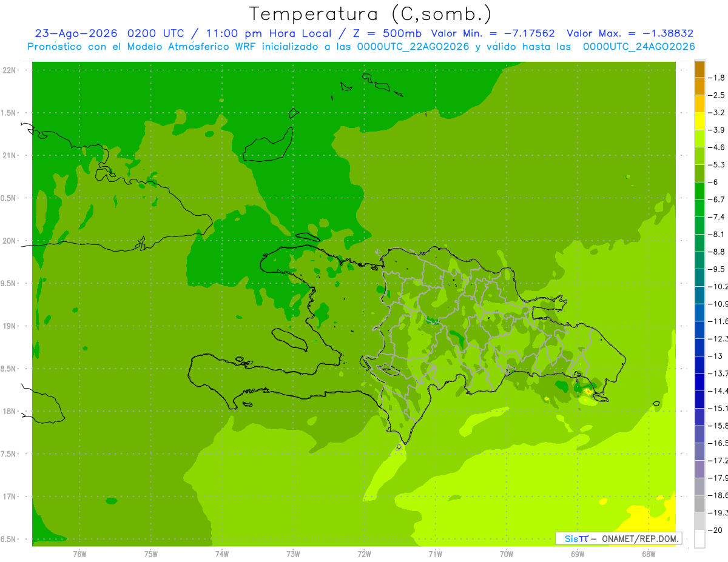Viewport: 728px width, 562px height.
Task: Pick the blue swatch between -13 and -13.7
Action: (699, 364)
